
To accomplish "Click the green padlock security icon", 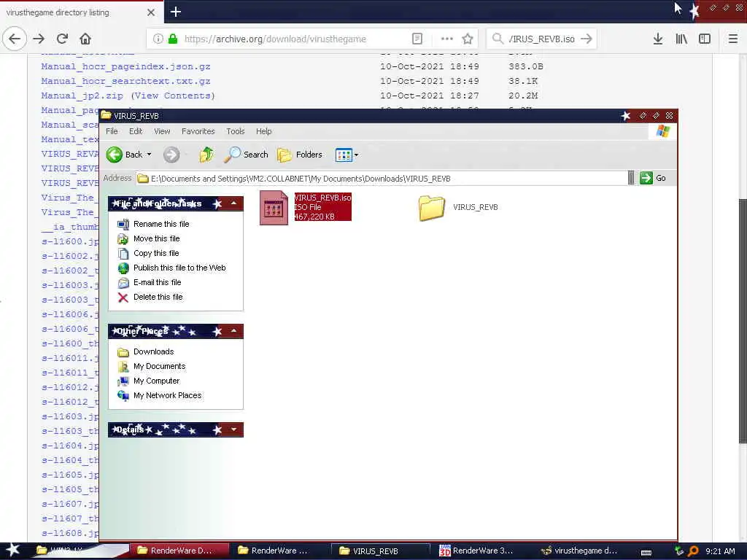I will (173, 39).
